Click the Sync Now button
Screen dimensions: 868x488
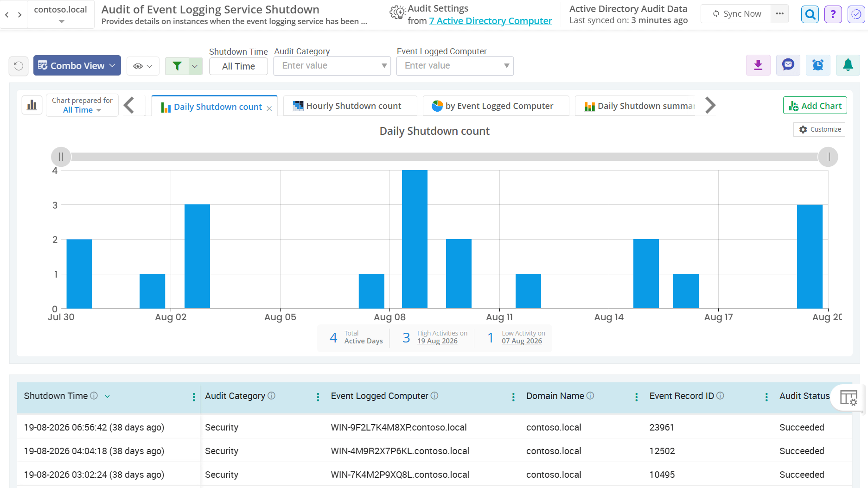click(736, 14)
